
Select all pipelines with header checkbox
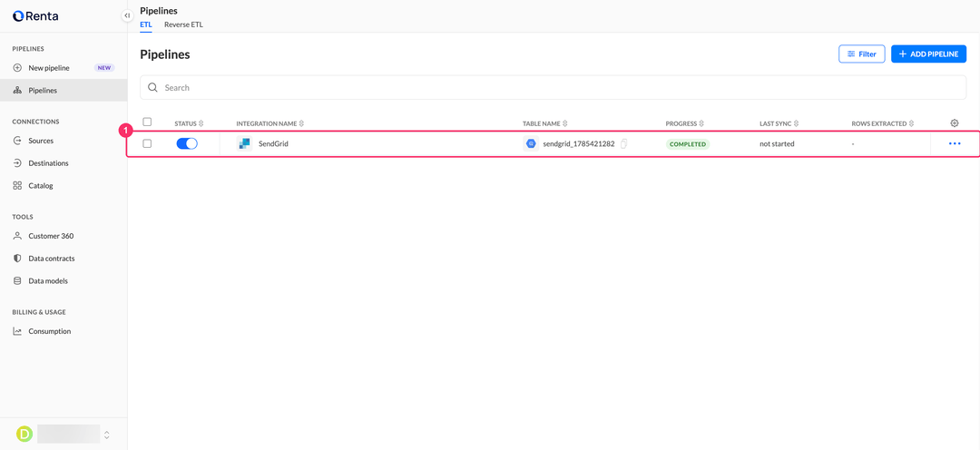pyautogui.click(x=148, y=122)
